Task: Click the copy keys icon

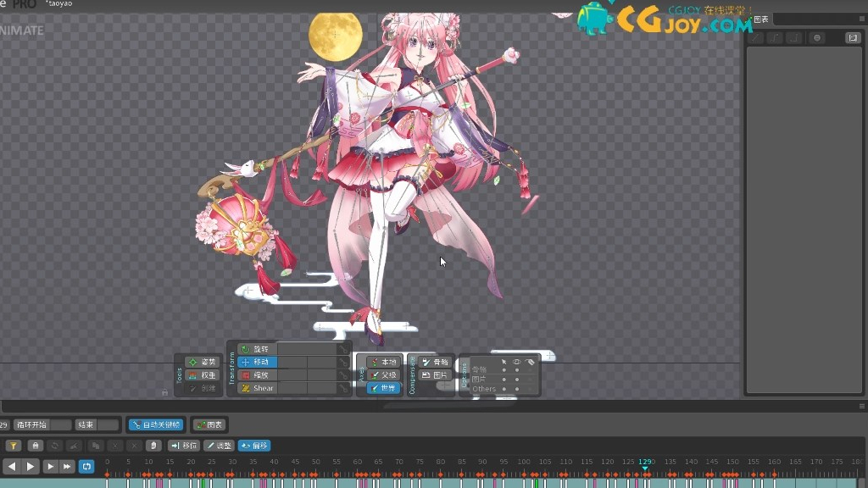Action: click(96, 446)
